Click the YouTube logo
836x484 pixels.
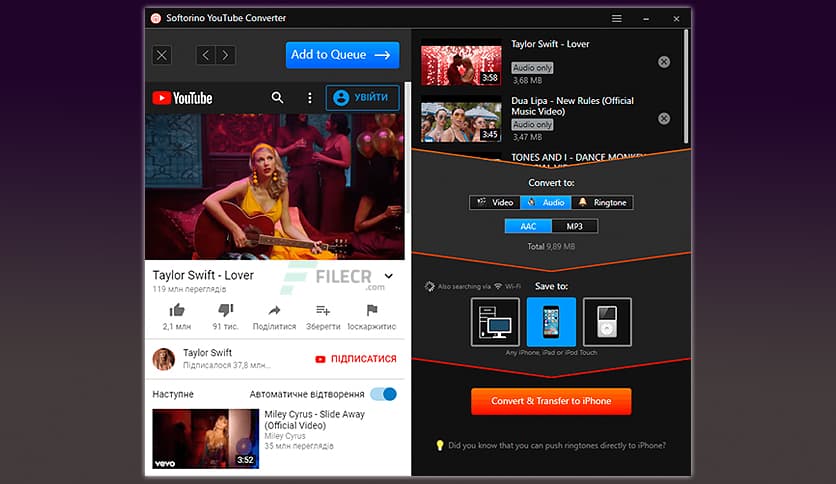coord(182,98)
